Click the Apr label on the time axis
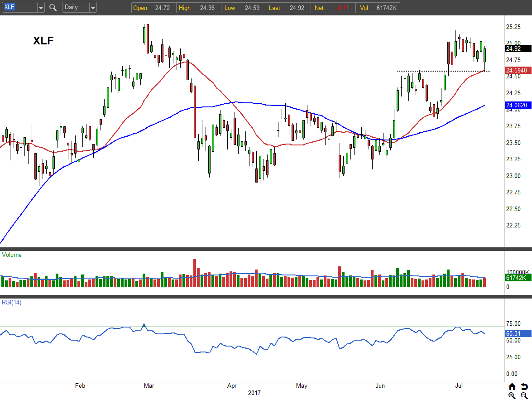This screenshot has height=400, width=532. [x=232, y=386]
